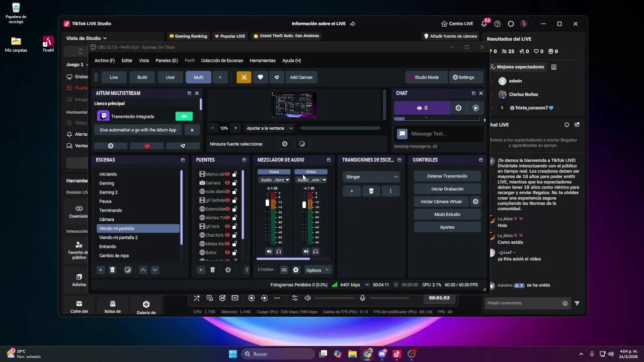Click headphones monitor icon of first audio channel
644x362 pixels.
(x=278, y=251)
